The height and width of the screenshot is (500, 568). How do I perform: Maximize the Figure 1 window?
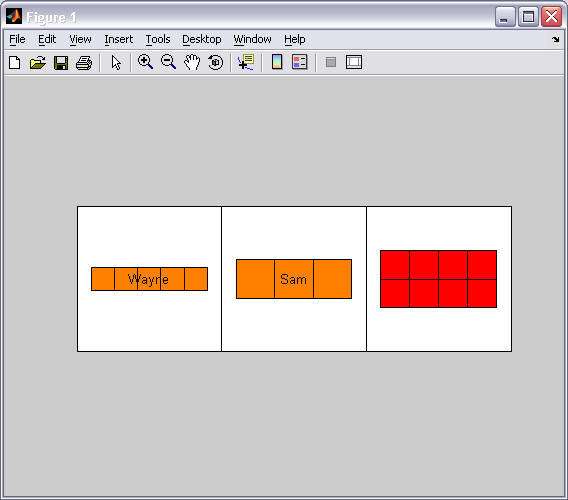click(x=528, y=17)
